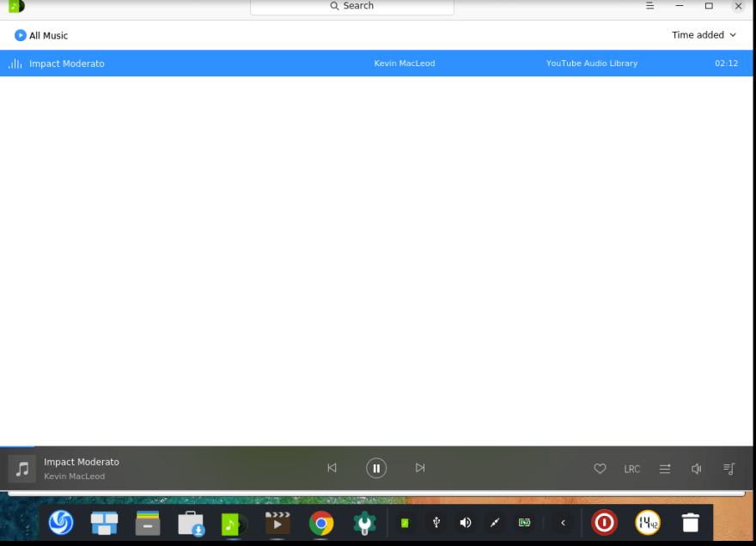
Task: Open the Trash from the dock
Action: point(691,523)
